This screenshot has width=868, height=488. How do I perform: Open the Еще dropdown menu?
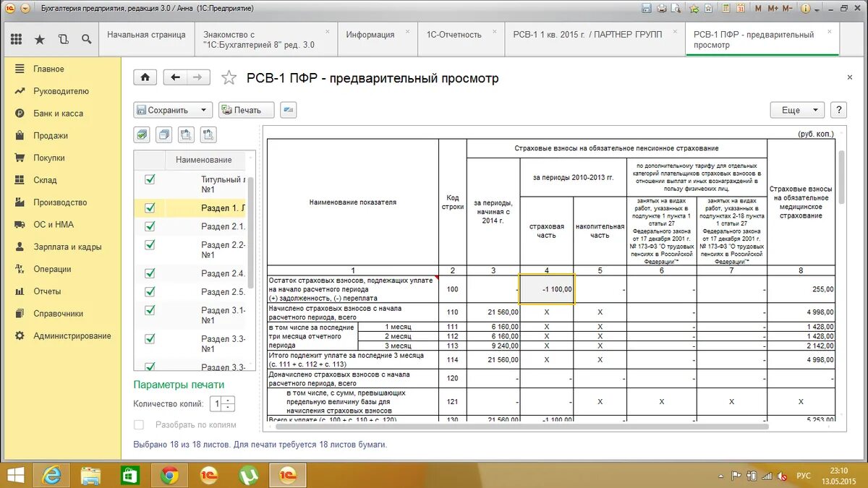pyautogui.click(x=798, y=110)
